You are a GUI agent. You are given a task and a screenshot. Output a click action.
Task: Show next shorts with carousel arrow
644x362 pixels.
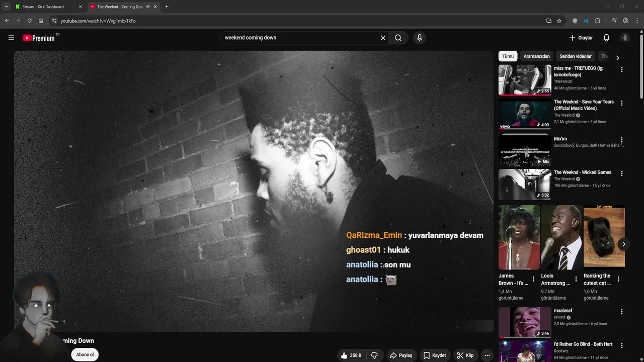(623, 244)
